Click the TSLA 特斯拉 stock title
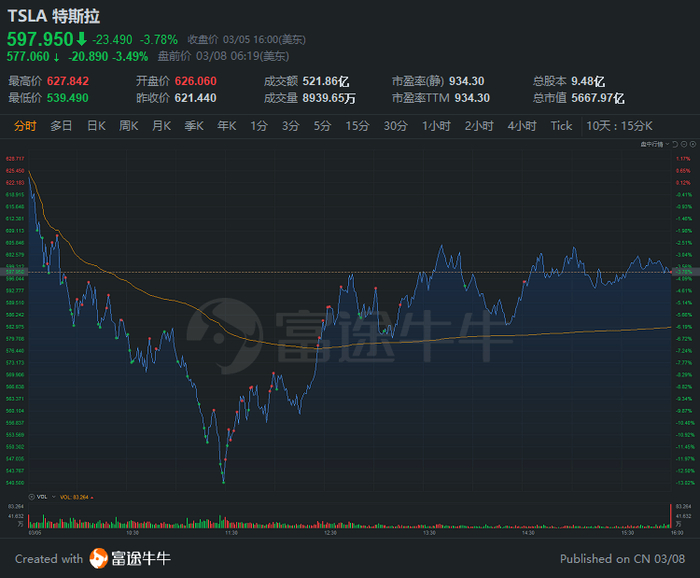Image resolution: width=700 pixels, height=578 pixels. 54,16
